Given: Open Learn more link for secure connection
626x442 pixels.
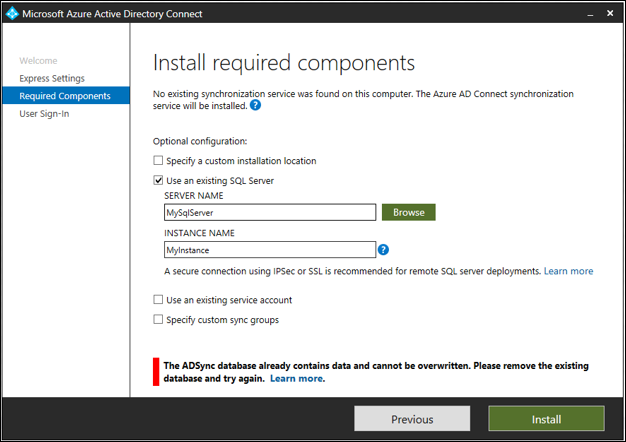Looking at the screenshot, I should [x=568, y=271].
